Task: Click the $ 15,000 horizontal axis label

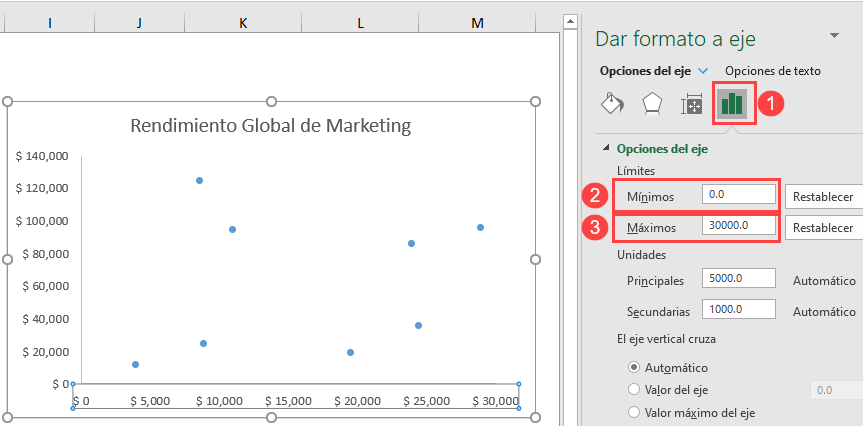Action: [288, 401]
